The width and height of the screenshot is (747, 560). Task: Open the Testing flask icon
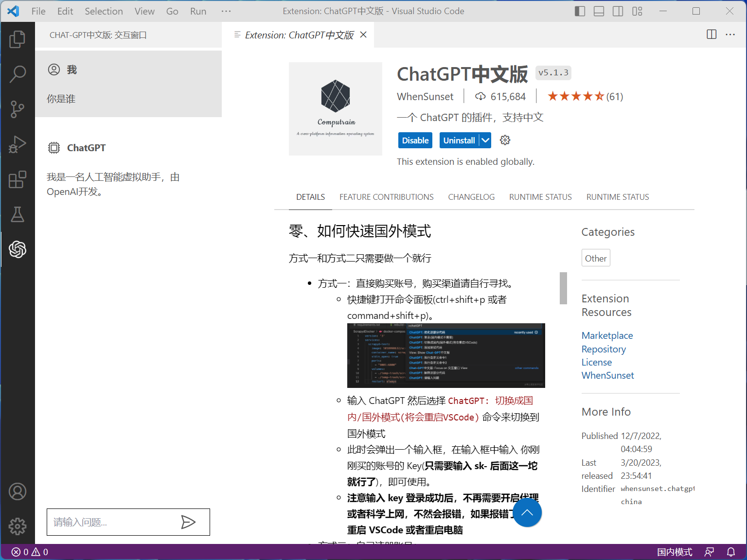coord(18,214)
